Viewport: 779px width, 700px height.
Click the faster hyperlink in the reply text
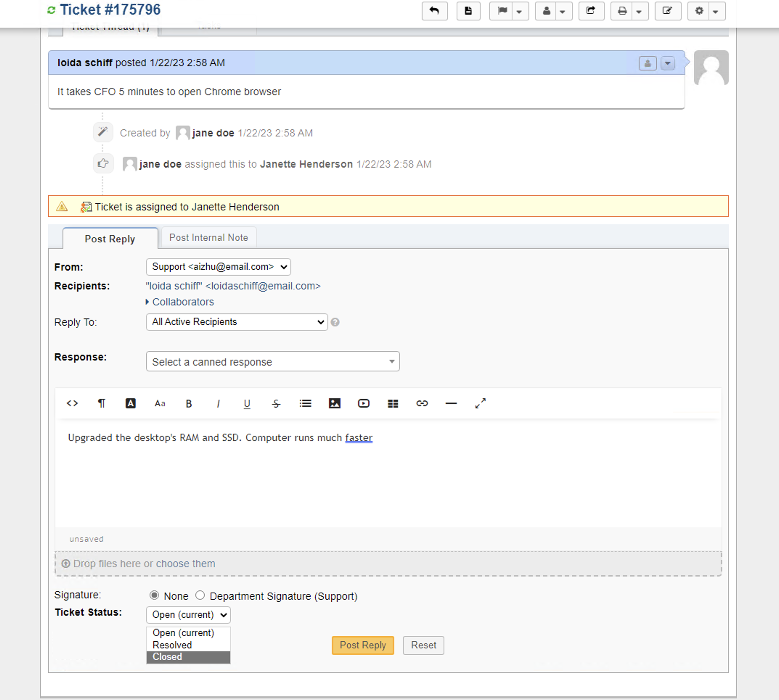tap(358, 437)
